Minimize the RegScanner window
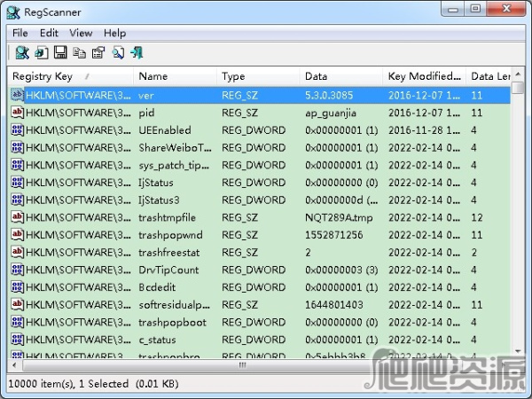 pyautogui.click(x=453, y=9)
